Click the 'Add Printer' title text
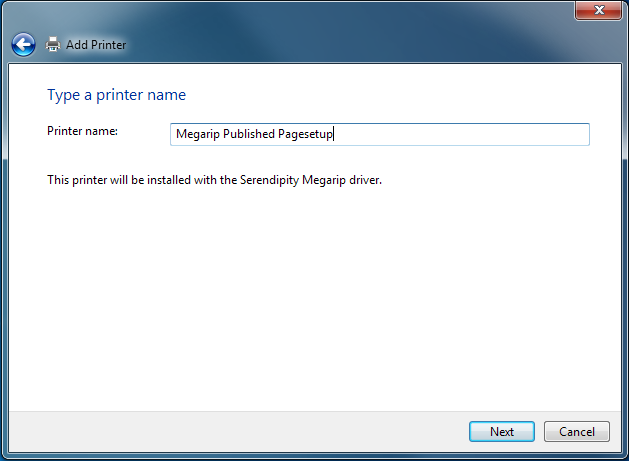The height and width of the screenshot is (461, 629). tap(96, 45)
